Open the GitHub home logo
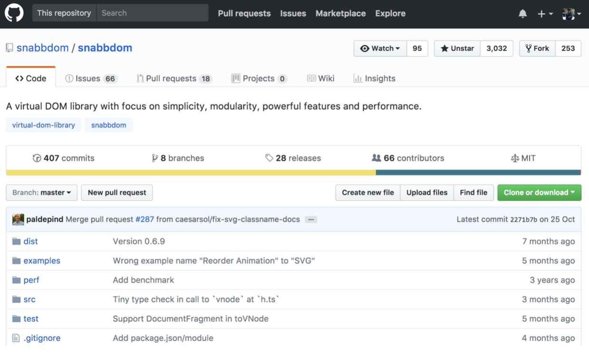Screen dimensions: 589x364 (x=14, y=13)
